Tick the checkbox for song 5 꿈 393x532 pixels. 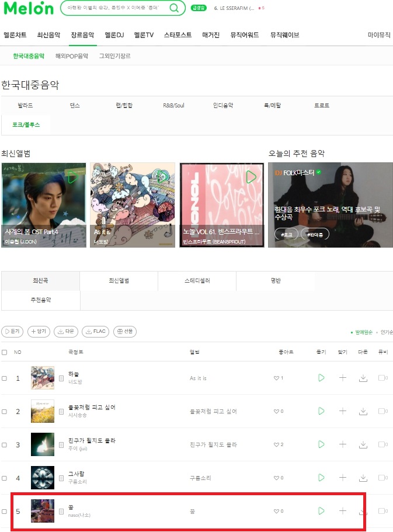tap(5, 512)
